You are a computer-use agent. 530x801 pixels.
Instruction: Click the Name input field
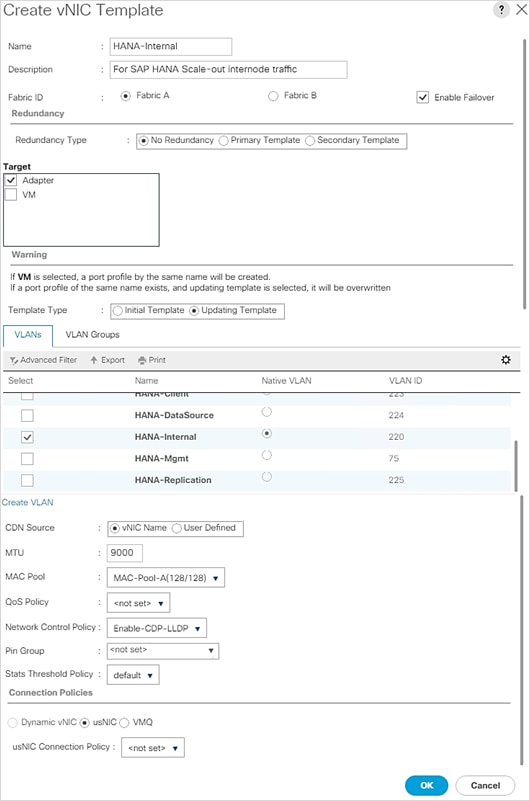click(171, 46)
